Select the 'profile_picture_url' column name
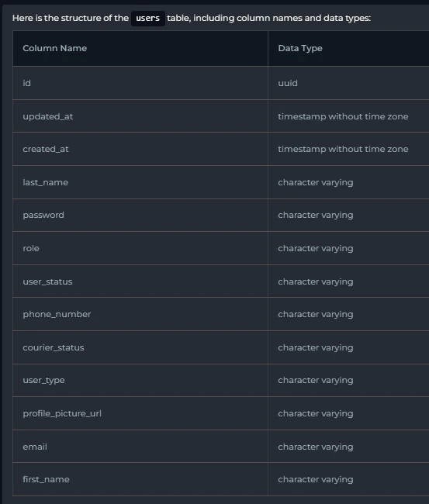This screenshot has height=504, width=429. tap(62, 414)
